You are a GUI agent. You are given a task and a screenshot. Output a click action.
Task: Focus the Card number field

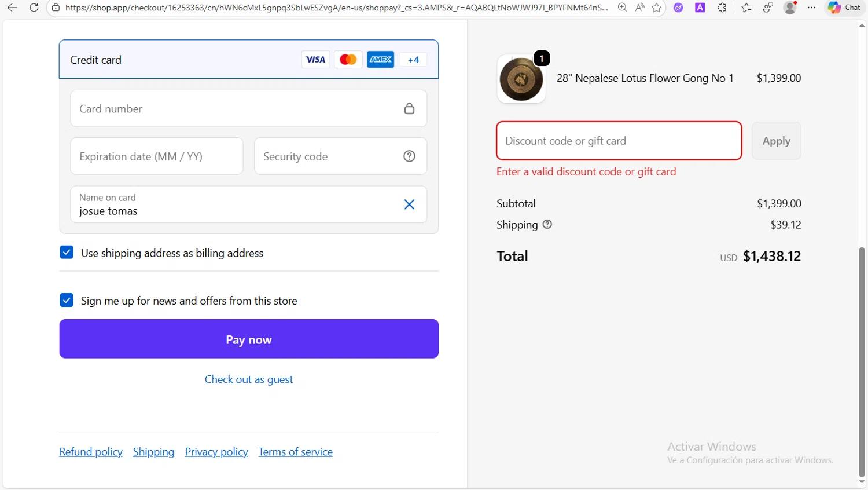tap(249, 108)
